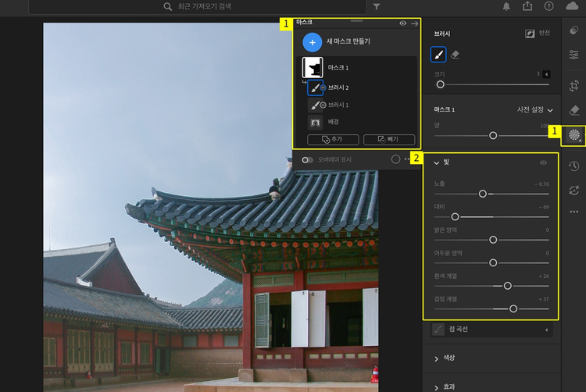Open the help question mark icon
The width and height of the screenshot is (586, 392).
548,6
